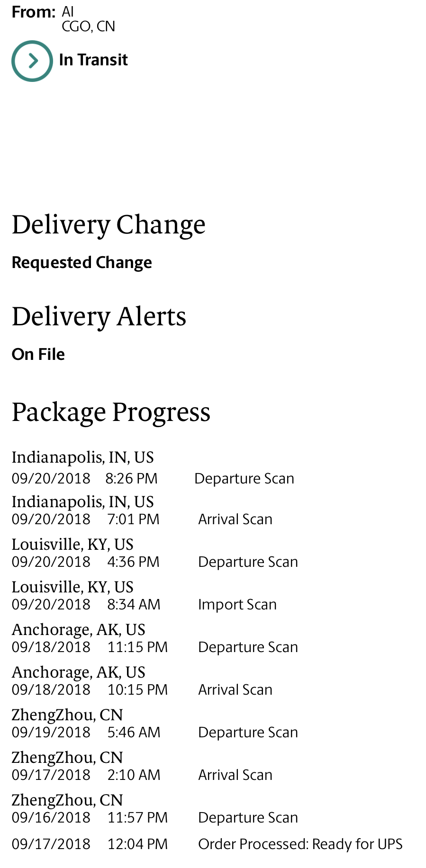Open the Delivery Change heading
Viewport: 426px width, 868px height.
(109, 224)
